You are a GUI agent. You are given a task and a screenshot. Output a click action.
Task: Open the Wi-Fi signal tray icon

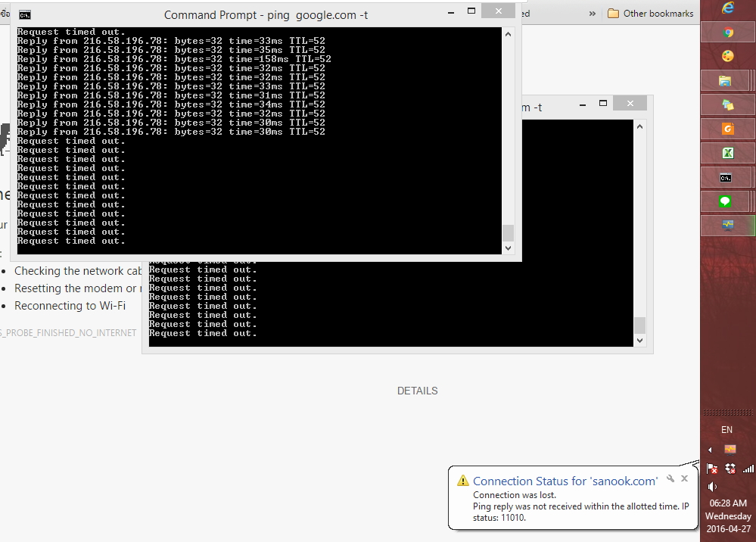(748, 469)
